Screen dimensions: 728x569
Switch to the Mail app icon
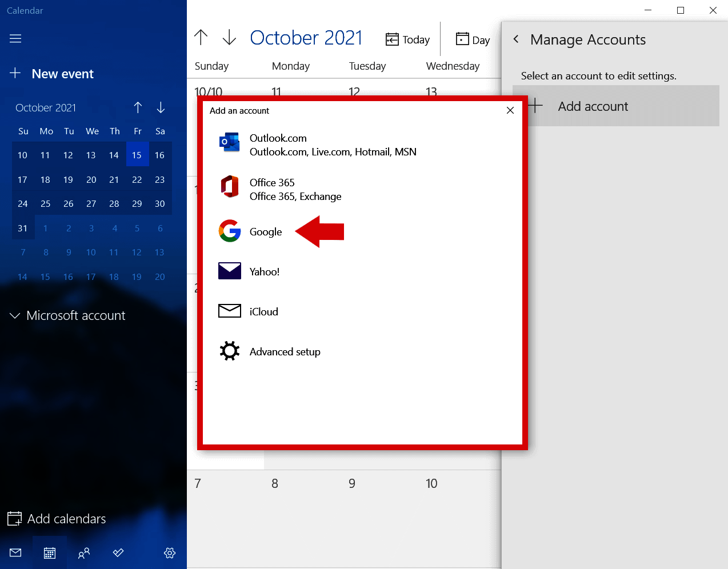pyautogui.click(x=15, y=552)
